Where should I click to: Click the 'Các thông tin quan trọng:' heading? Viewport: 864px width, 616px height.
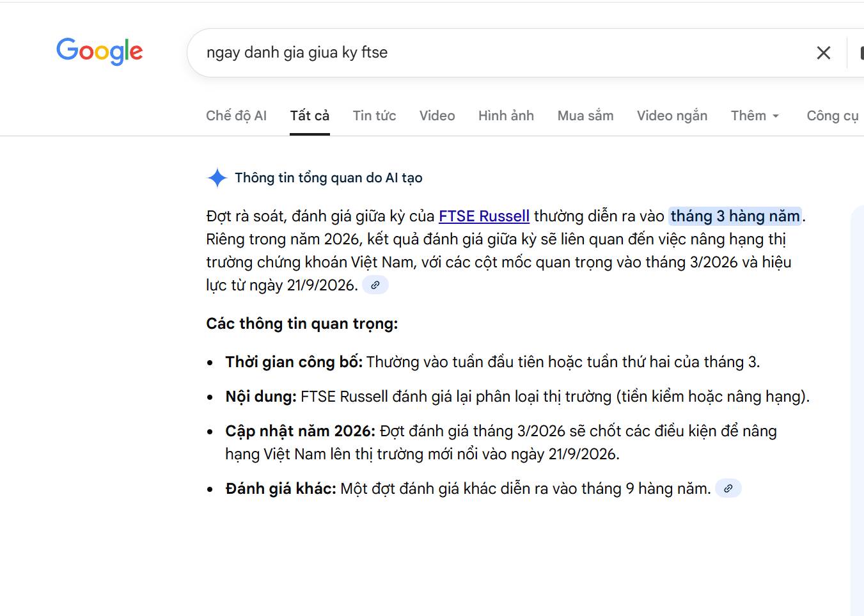(302, 324)
